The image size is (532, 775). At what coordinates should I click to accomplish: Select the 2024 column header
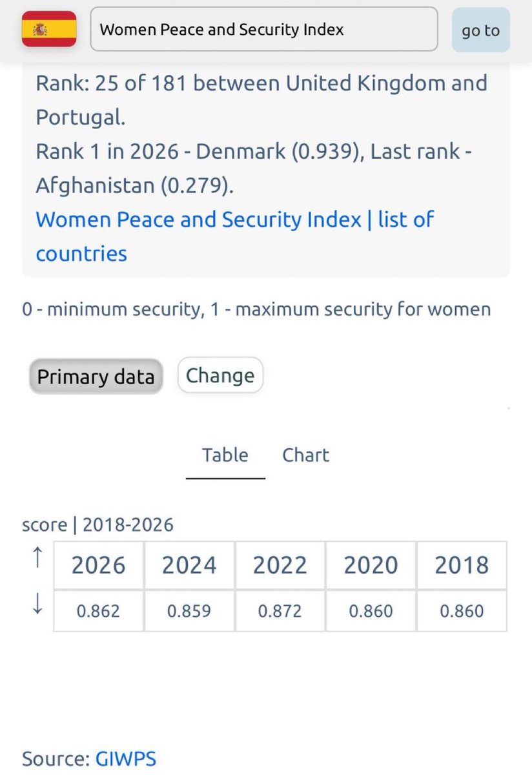click(189, 566)
